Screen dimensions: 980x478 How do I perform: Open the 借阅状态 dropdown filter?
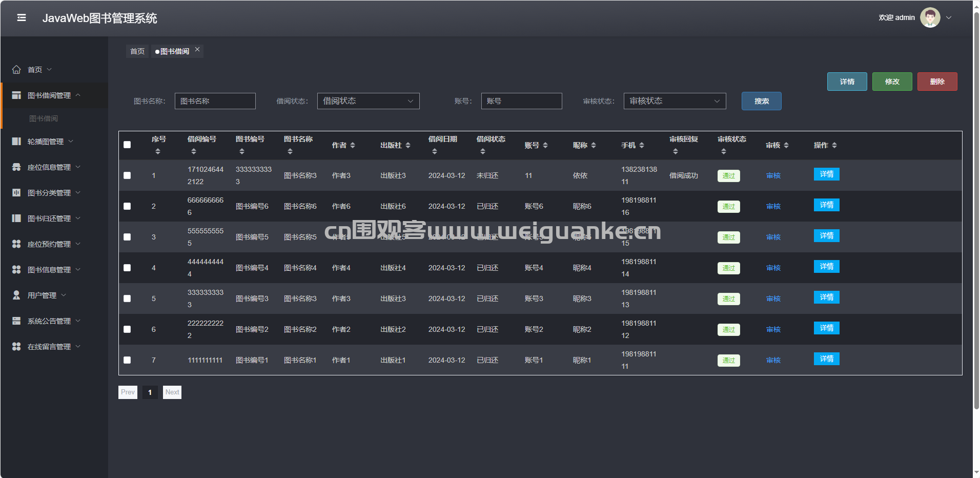[x=368, y=101]
